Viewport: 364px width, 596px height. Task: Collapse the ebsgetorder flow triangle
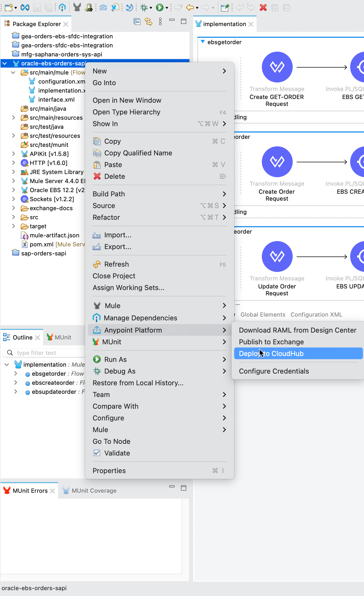click(x=203, y=42)
